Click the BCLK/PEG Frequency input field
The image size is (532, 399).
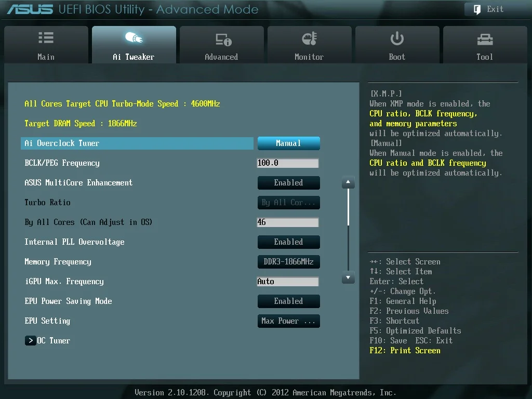(x=288, y=163)
